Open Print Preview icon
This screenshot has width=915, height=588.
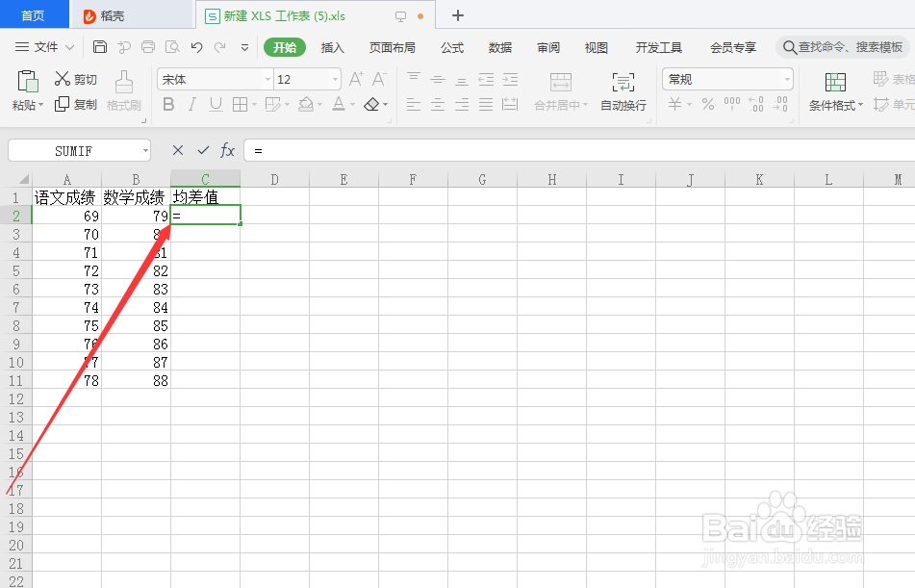172,47
